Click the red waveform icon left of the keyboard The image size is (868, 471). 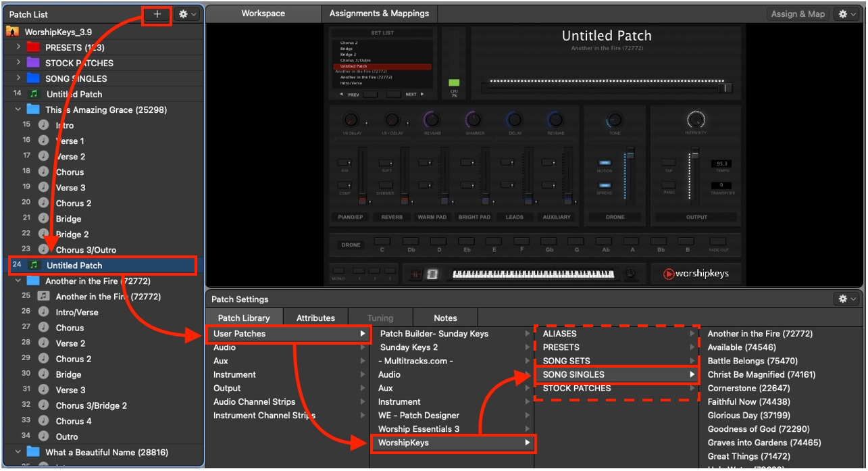[x=417, y=274]
